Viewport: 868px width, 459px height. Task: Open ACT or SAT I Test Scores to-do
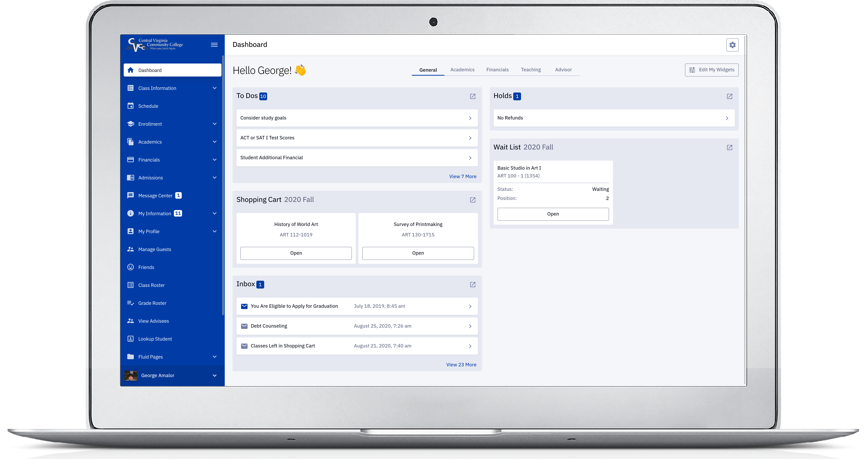point(357,138)
